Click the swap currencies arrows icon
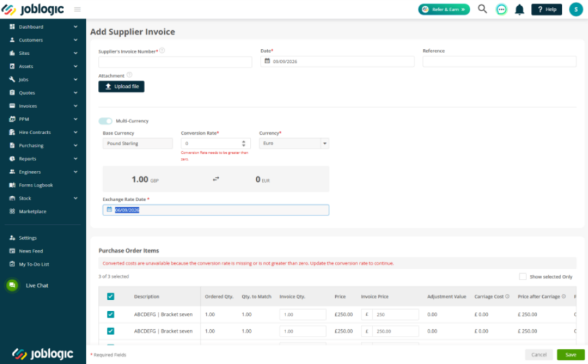This screenshot has height=364, width=588. pyautogui.click(x=215, y=179)
